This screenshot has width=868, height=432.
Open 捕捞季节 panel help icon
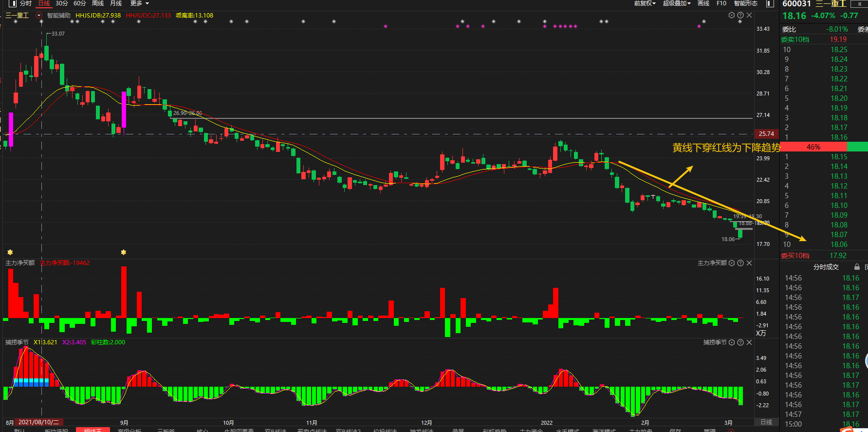740,342
